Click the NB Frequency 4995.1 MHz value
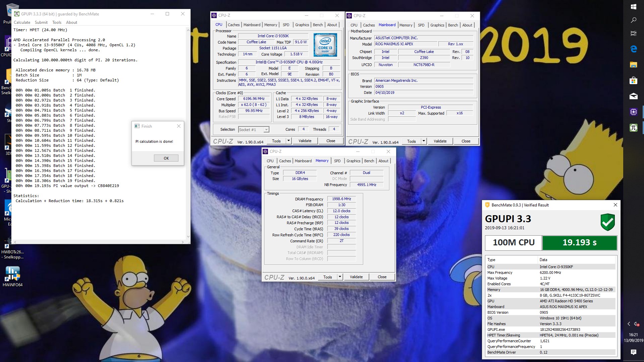 pos(366,185)
